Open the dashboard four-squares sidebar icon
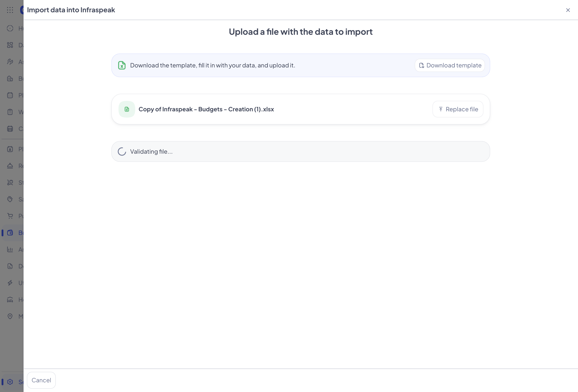578x392 pixels. tap(10, 45)
